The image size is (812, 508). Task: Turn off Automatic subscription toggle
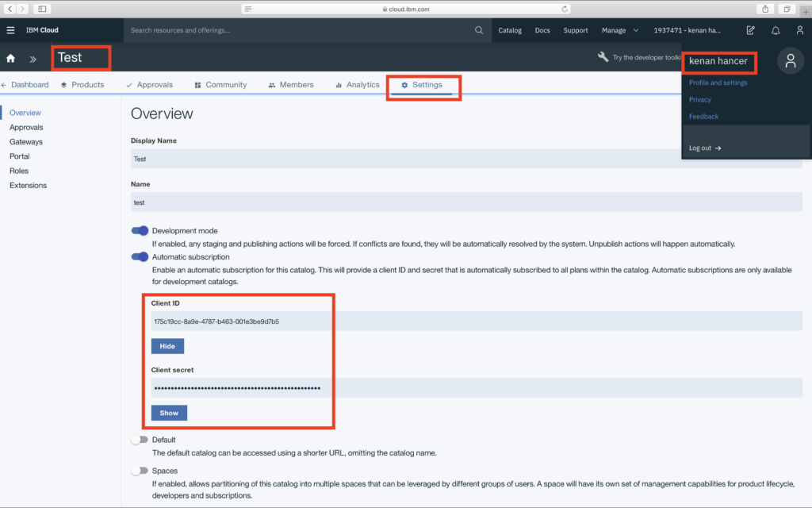pyautogui.click(x=140, y=257)
